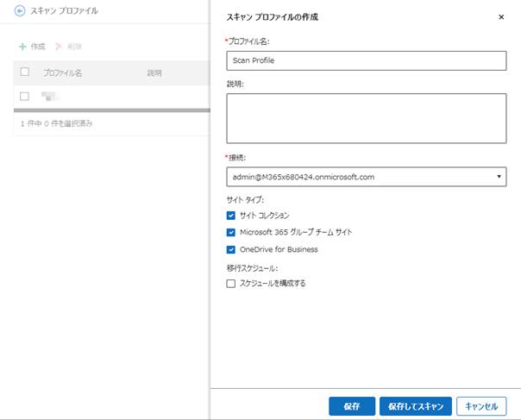
Task: Click the OneDrive for Business label
Action: point(279,249)
